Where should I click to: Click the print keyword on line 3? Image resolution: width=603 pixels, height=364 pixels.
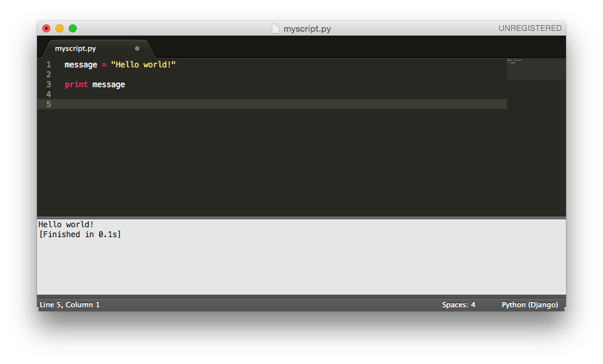76,85
